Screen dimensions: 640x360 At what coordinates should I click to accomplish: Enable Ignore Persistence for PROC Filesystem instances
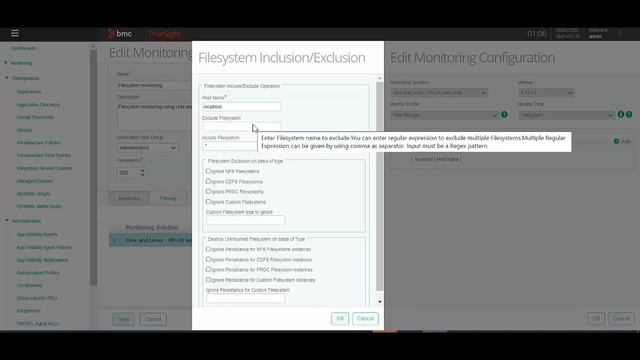(208, 269)
